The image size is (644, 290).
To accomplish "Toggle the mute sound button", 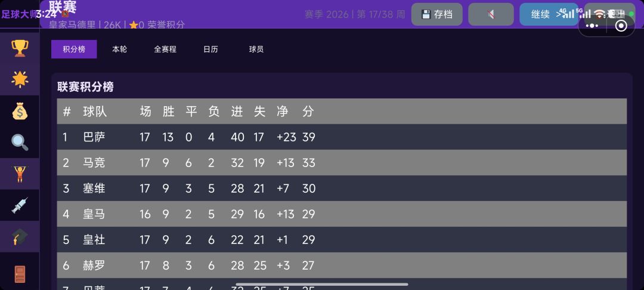I will (491, 14).
